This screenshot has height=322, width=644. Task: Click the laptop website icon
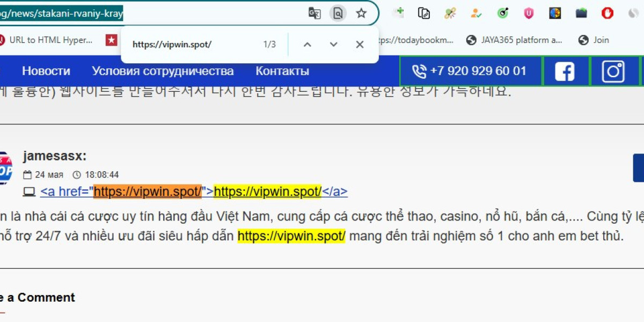pos(29,192)
